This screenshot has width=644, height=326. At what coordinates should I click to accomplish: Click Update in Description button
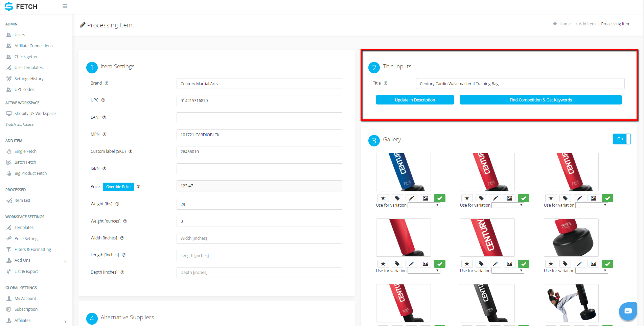coord(415,100)
